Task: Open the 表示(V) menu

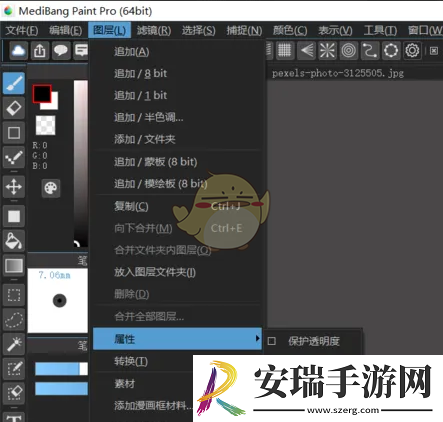Action: click(x=335, y=31)
